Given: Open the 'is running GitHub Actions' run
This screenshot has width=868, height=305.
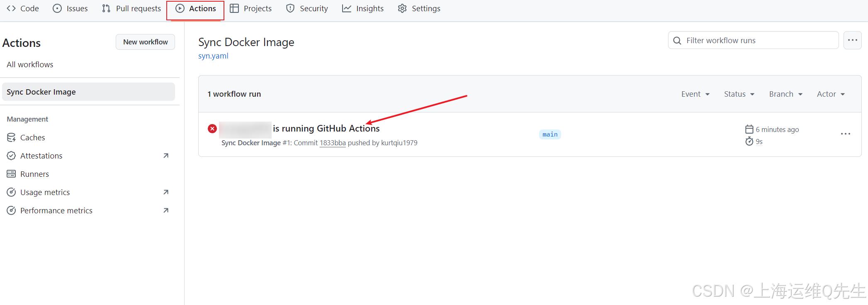Looking at the screenshot, I should 326,129.
